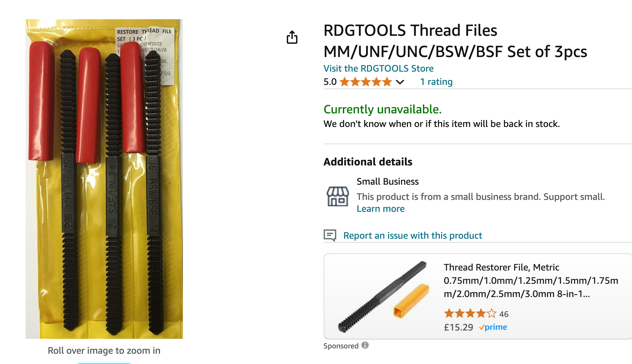Screen dimensions: 632x364
Task: Open the rating breakdown chevron dropdown
Action: (x=400, y=82)
